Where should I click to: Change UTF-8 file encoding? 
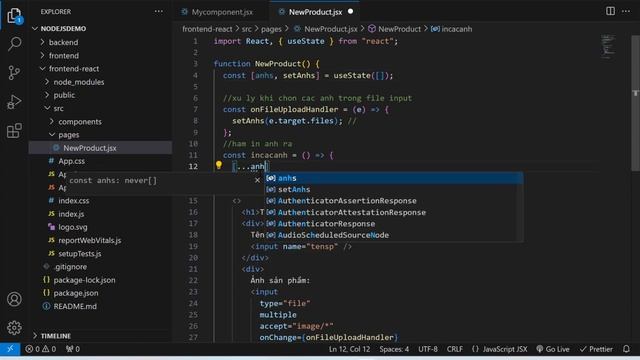click(x=428, y=349)
